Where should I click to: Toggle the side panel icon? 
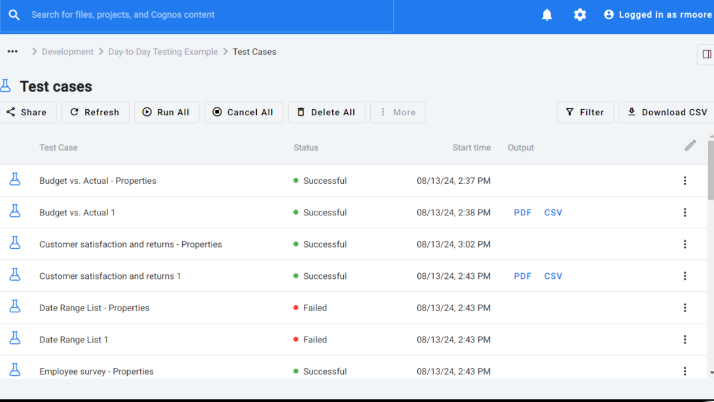click(707, 54)
